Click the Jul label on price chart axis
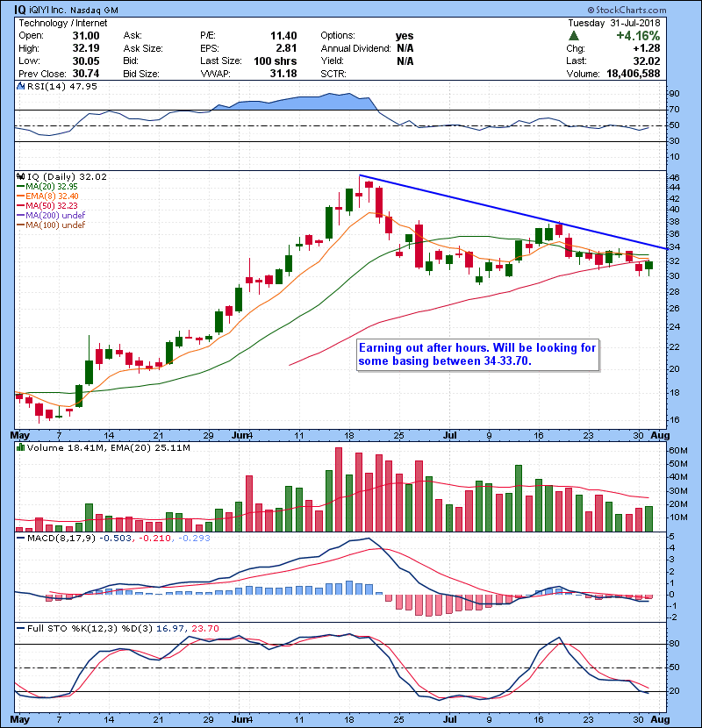The width and height of the screenshot is (702, 728). pos(450,436)
